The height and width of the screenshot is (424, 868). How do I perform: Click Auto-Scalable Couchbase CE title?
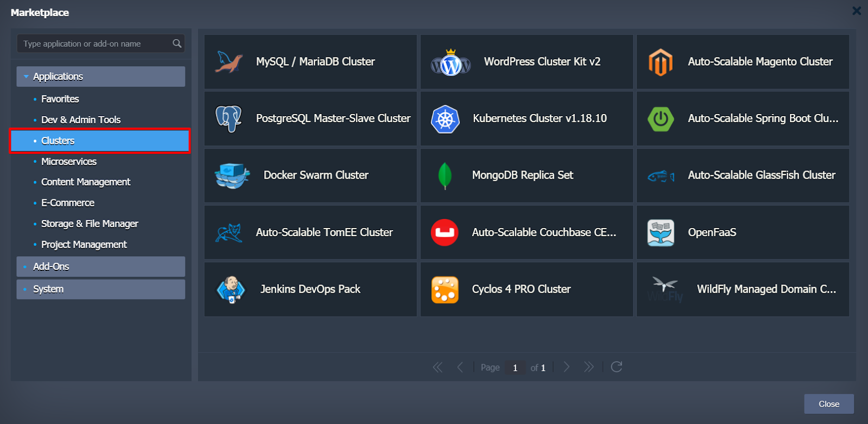(544, 232)
